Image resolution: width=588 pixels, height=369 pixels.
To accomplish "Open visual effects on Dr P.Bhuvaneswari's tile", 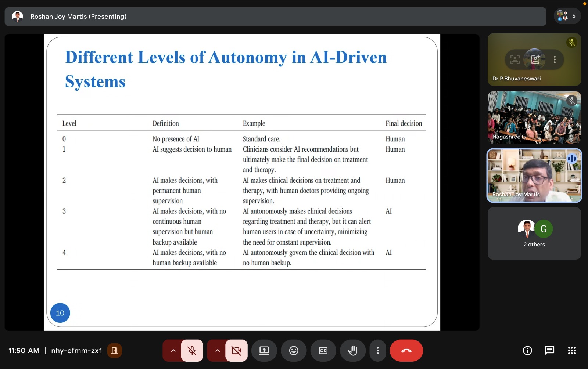I will click(535, 59).
